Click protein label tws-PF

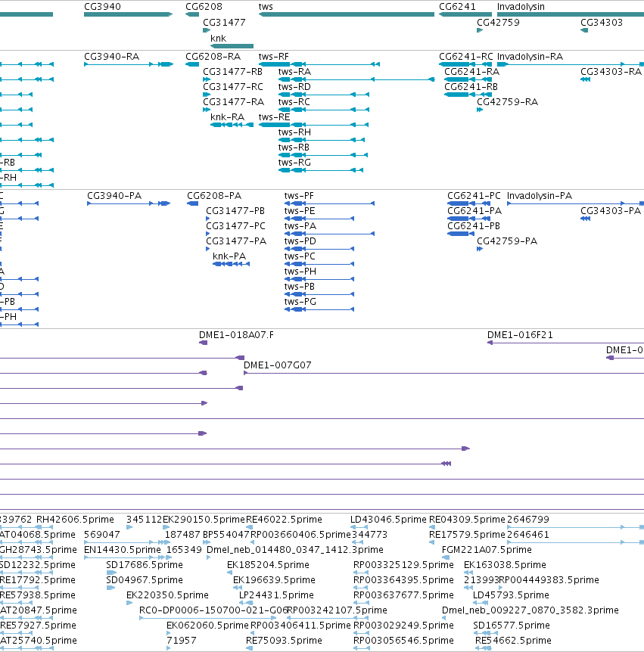point(299,196)
